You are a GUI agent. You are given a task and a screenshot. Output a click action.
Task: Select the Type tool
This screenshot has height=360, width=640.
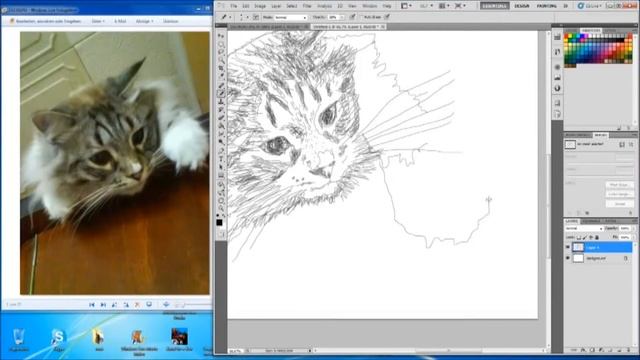click(x=221, y=160)
